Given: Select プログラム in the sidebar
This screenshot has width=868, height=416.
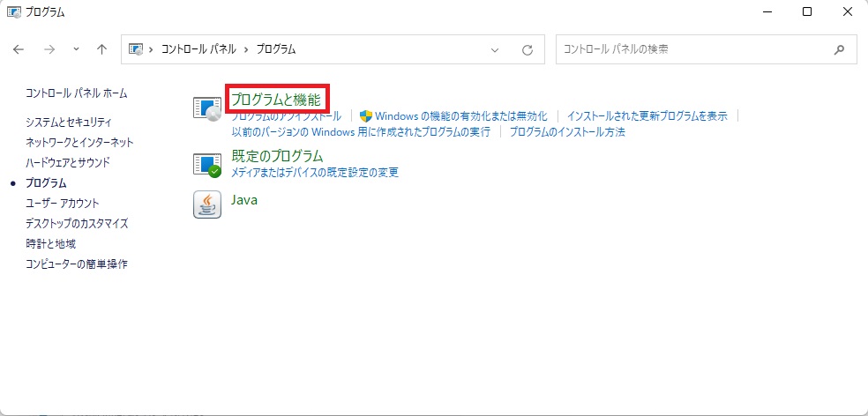Looking at the screenshot, I should [x=46, y=183].
